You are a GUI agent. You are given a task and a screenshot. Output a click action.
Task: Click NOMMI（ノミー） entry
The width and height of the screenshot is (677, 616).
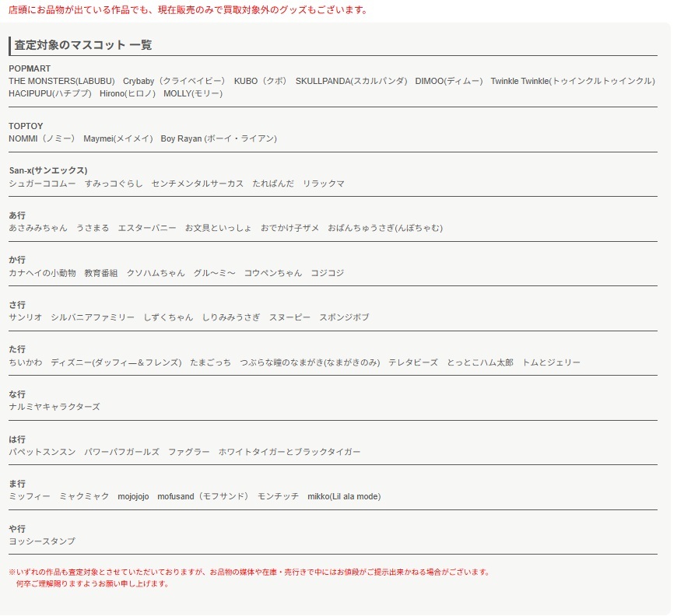(x=42, y=138)
